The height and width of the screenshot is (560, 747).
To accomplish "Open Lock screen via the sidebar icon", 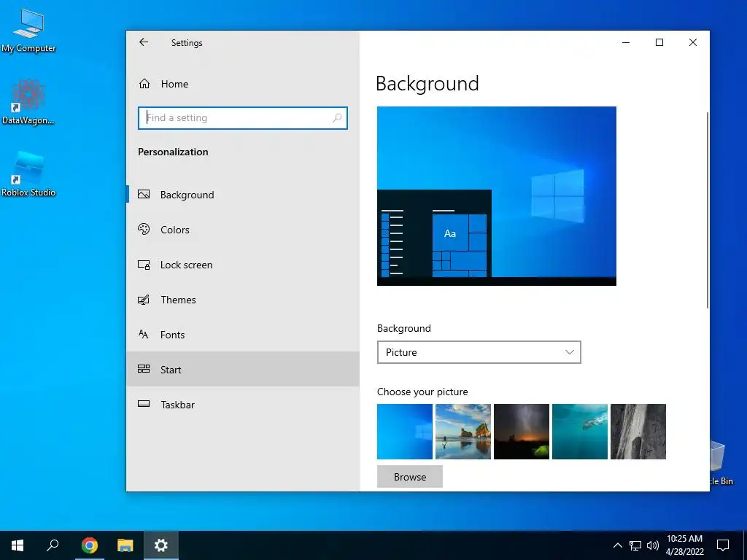I will [x=144, y=264].
